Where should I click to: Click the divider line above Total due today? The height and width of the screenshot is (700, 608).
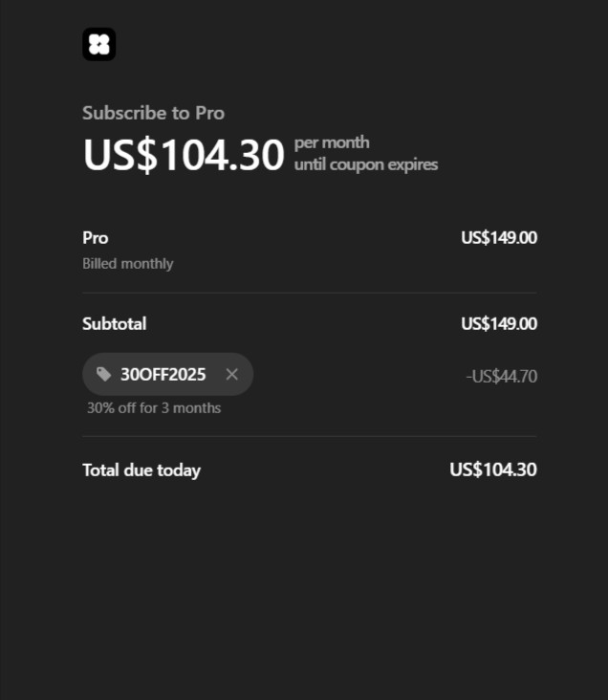tap(309, 437)
